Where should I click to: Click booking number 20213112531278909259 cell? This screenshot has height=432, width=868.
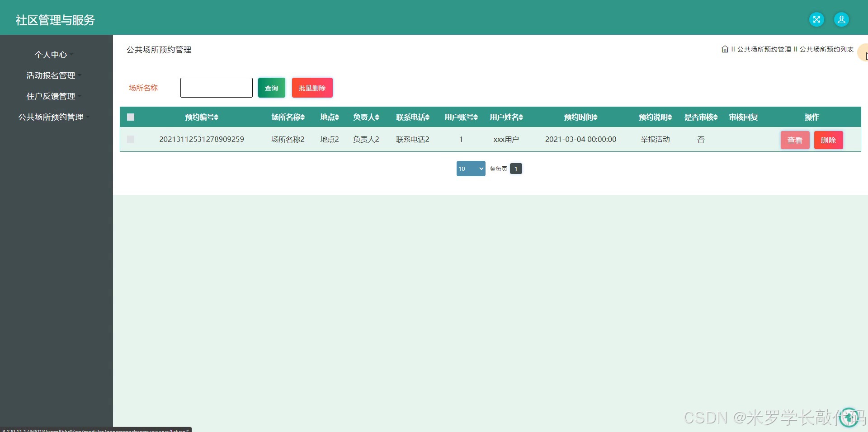coord(202,139)
